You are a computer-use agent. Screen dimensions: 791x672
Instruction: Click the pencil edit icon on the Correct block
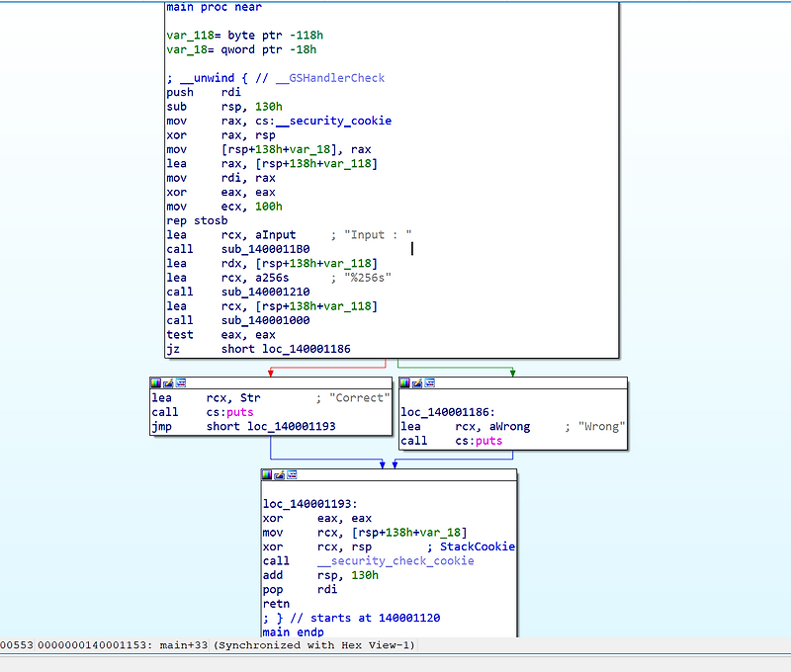[x=168, y=381]
